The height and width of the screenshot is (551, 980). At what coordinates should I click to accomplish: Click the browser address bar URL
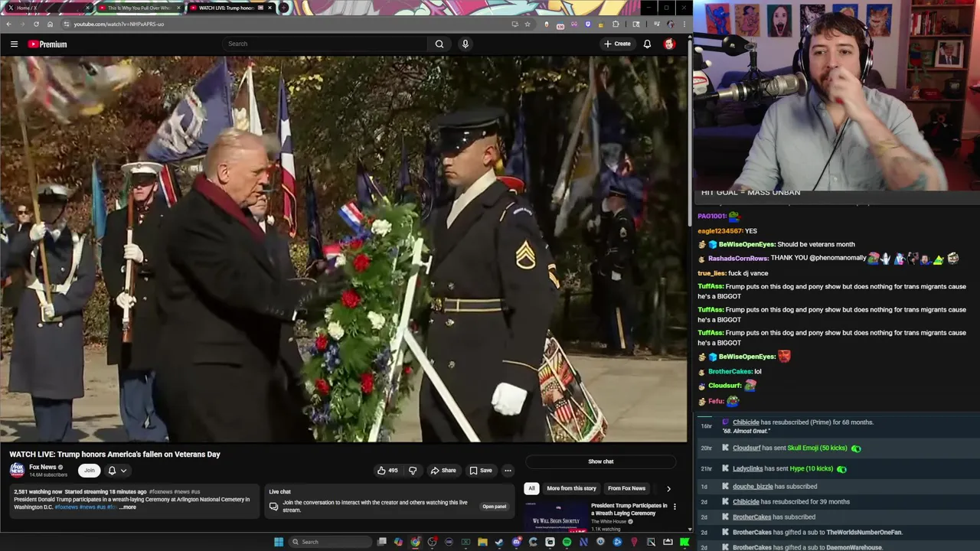[119, 24]
